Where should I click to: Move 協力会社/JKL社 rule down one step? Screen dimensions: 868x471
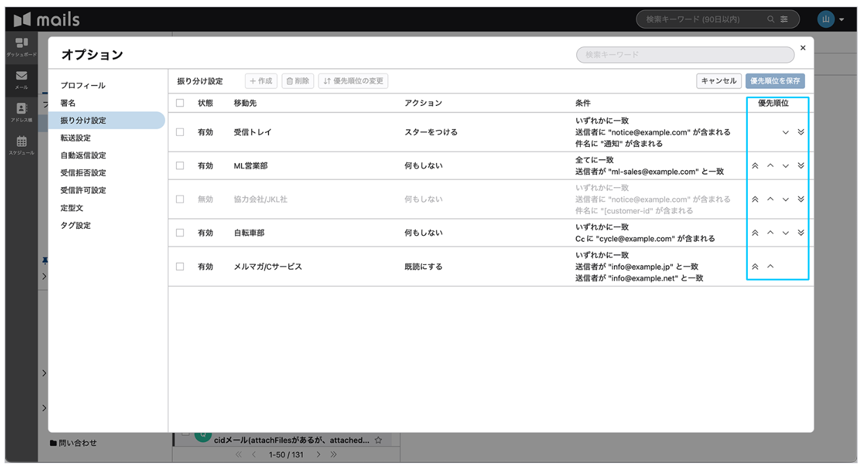[x=785, y=199]
